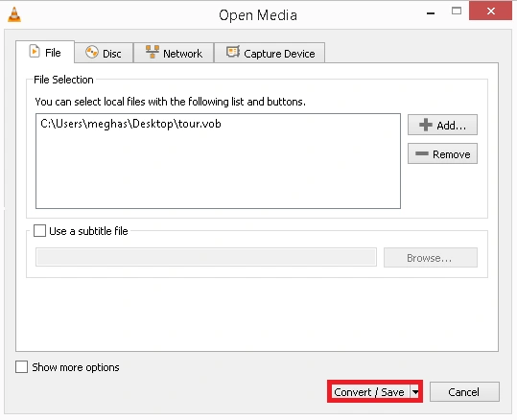Click the Convert / Save button
This screenshot has width=517, height=420.
pyautogui.click(x=369, y=392)
